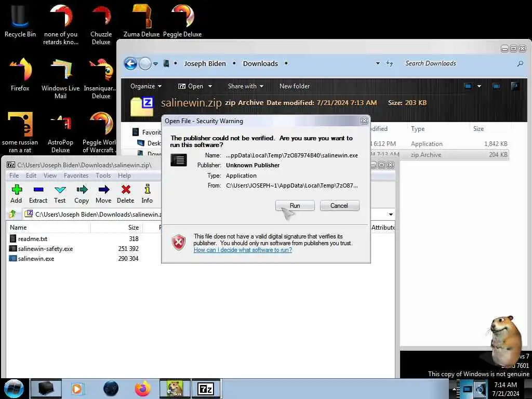
Task: Toggle the preview pane icon in Explorer
Action: click(x=496, y=86)
